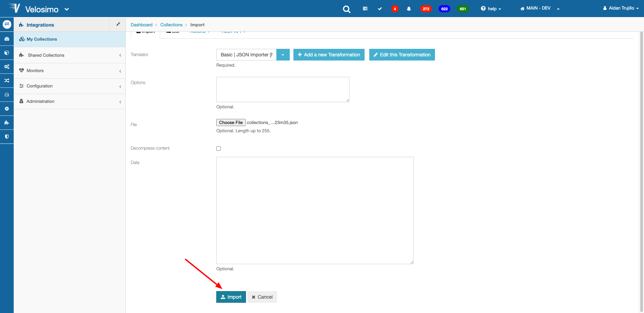Open the help dropdown menu

tap(491, 9)
